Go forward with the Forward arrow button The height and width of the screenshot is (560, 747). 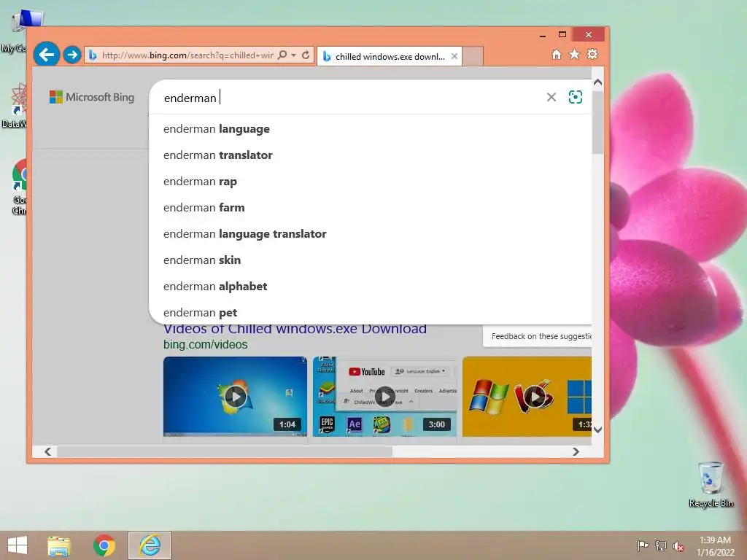click(72, 55)
